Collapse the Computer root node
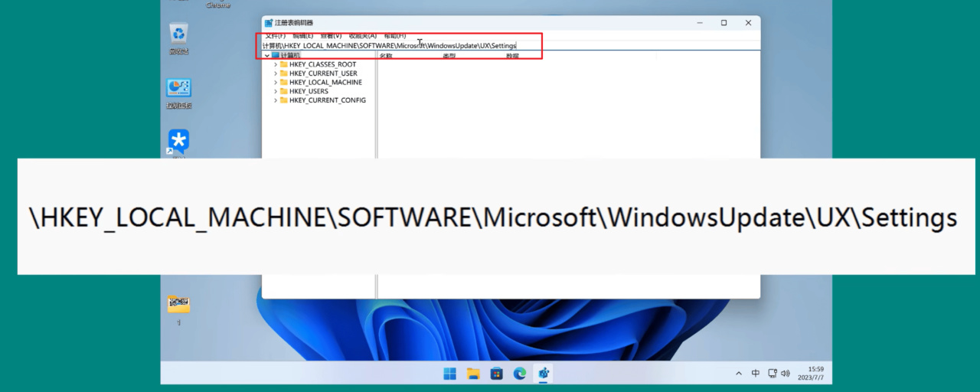Screen dimensions: 980x392 (x=267, y=56)
